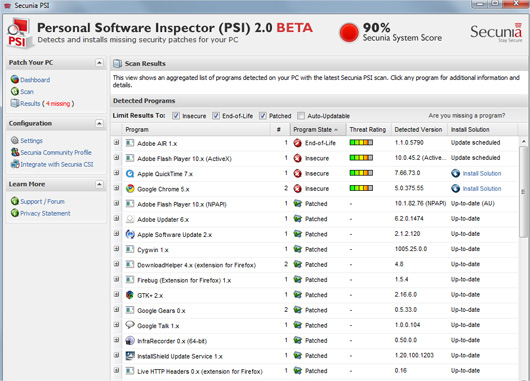Image resolution: width=530 pixels, height=381 pixels.
Task: Click the Adobe AIR 1.x program icon
Action: point(130,143)
